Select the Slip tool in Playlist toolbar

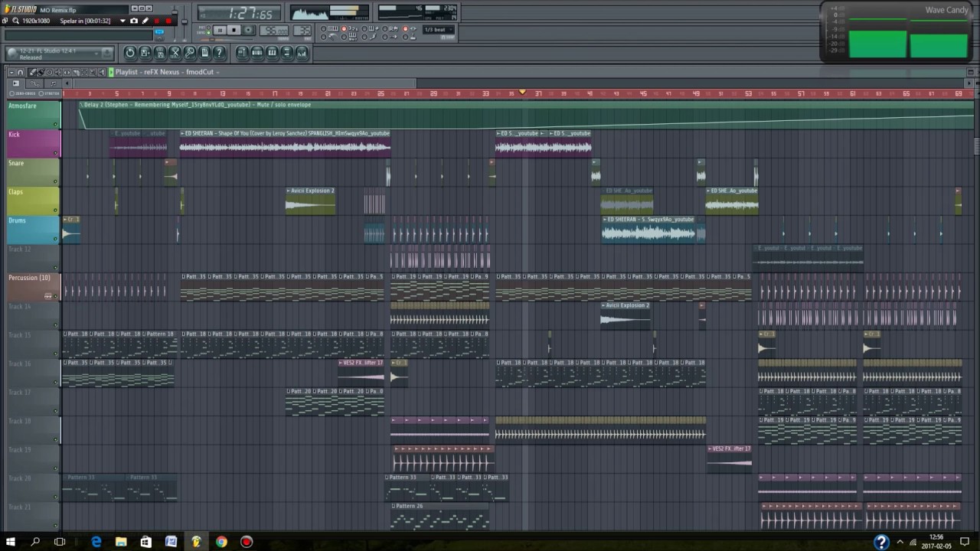point(67,73)
